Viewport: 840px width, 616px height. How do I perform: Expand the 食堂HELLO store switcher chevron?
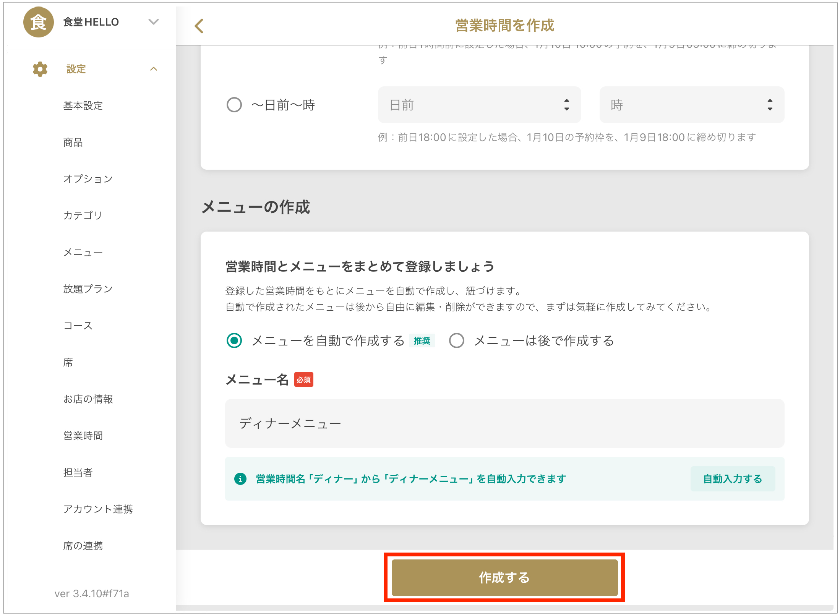point(154,22)
